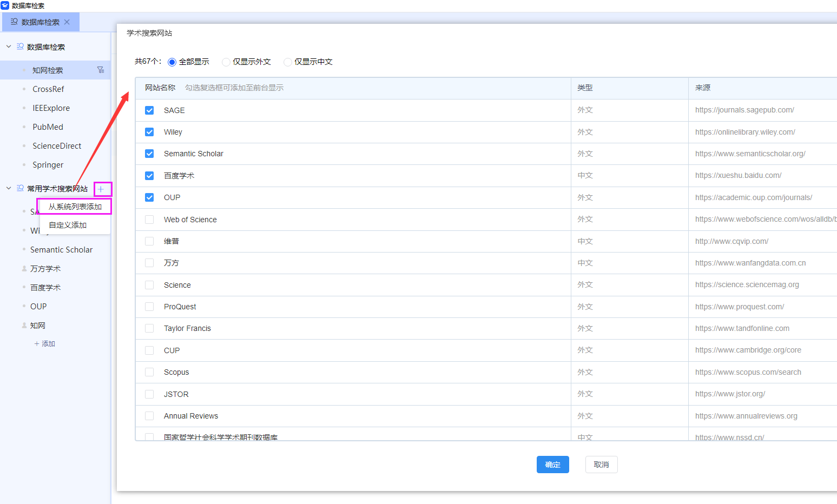The width and height of the screenshot is (837, 504).
Task: Check the JSTOR checkbox
Action: (x=149, y=394)
